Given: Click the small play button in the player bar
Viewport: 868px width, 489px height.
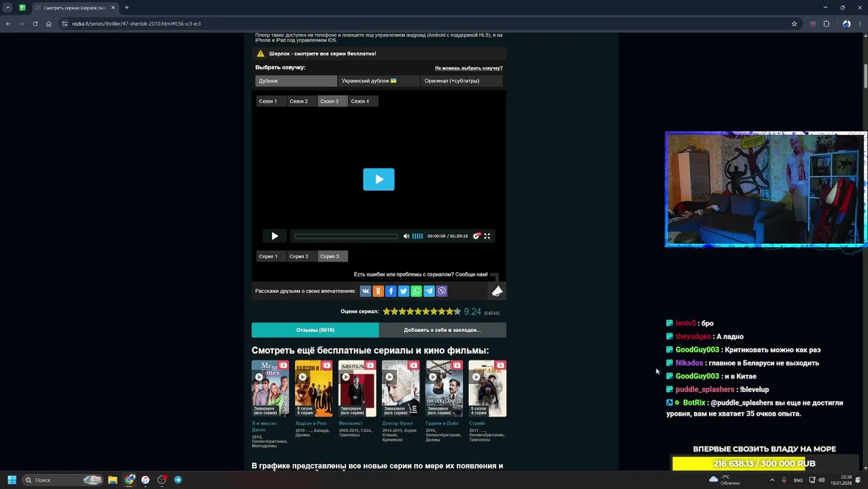Looking at the screenshot, I should pos(275,236).
